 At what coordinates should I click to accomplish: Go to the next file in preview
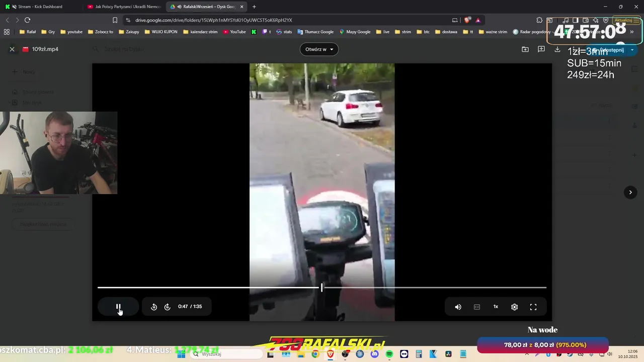click(630, 192)
